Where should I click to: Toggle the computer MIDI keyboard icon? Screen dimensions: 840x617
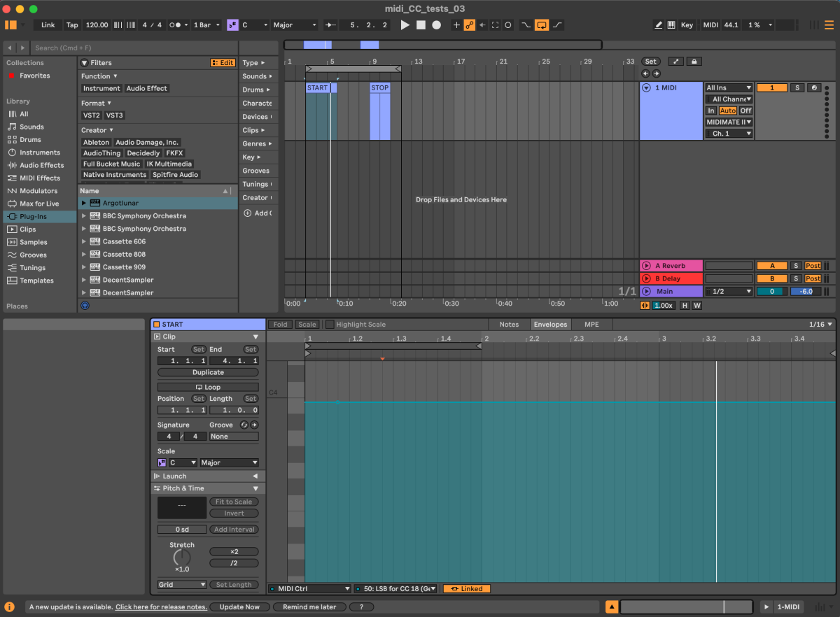tap(671, 24)
